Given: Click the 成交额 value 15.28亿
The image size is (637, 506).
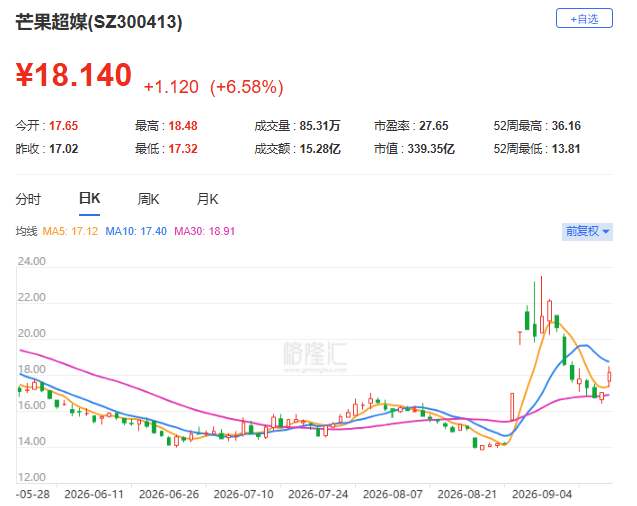Looking at the screenshot, I should point(320,149).
